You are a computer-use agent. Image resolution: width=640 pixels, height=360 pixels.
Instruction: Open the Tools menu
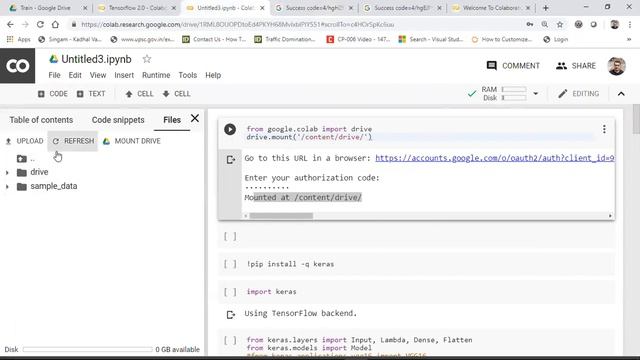[x=188, y=75]
